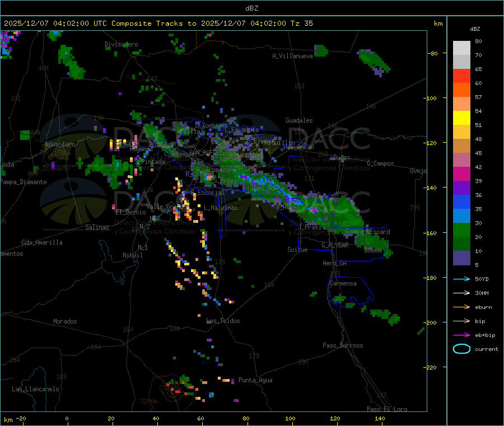Click the pink bip arrow legend icon
504x426 pixels.
coord(461,321)
